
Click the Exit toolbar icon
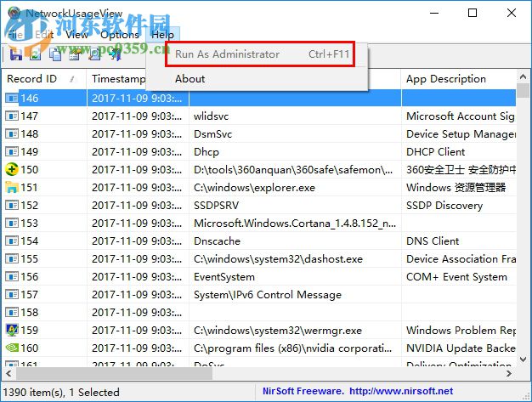[115, 54]
